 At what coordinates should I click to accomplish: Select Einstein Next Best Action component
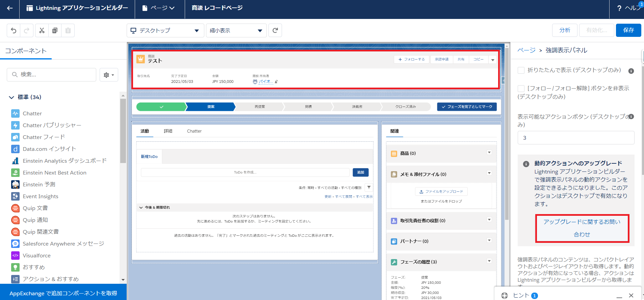click(54, 173)
